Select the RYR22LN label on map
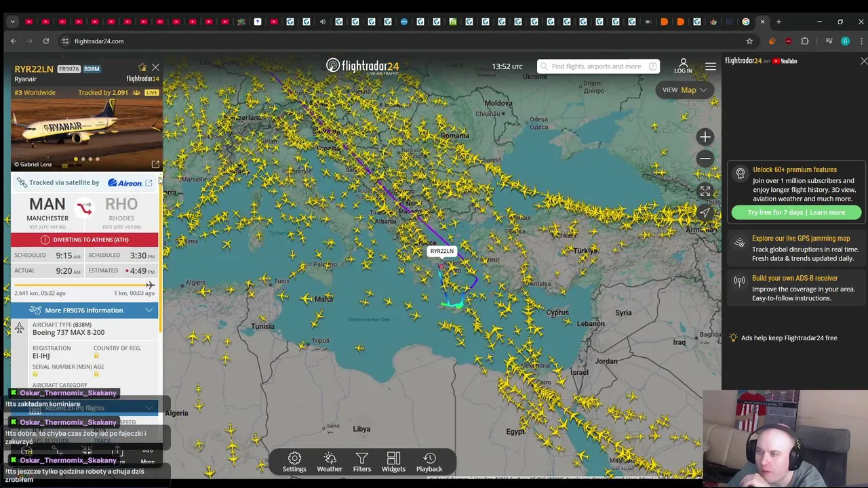 (x=441, y=251)
